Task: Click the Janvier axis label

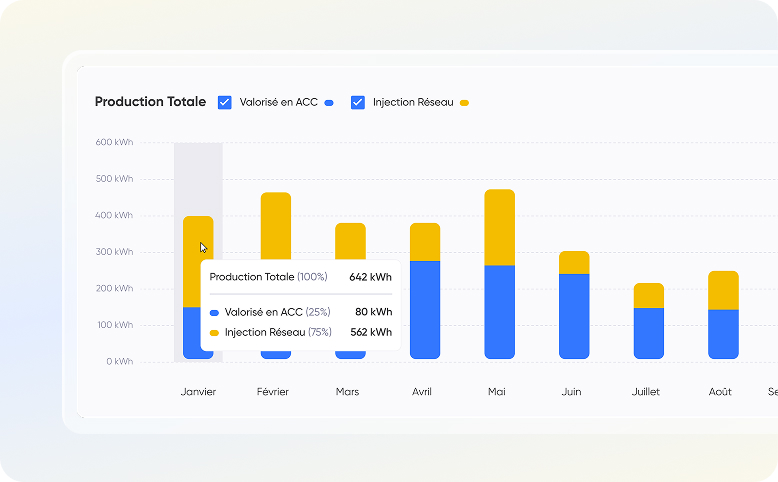Action: (198, 392)
